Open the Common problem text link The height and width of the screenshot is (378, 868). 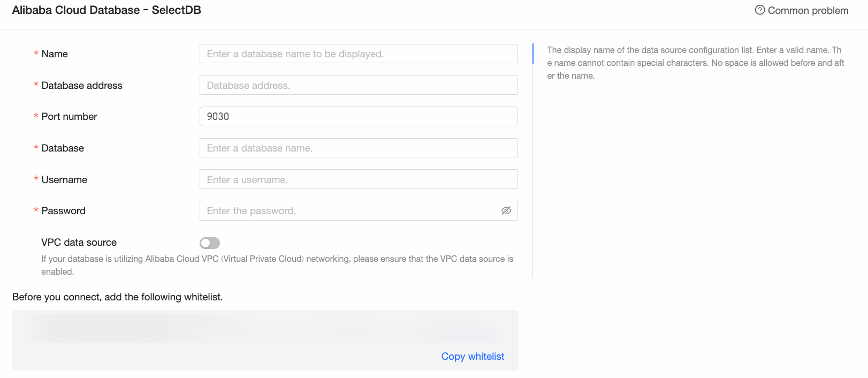808,11
